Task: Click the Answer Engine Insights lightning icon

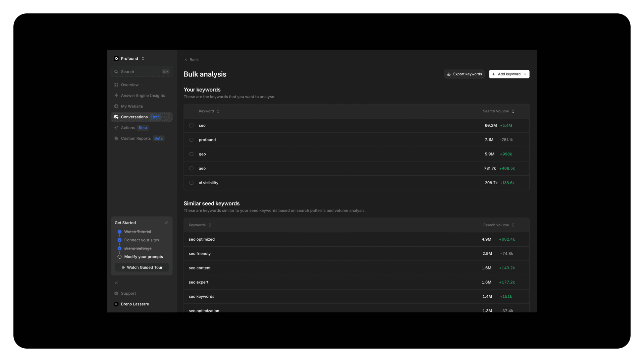Action: point(116,96)
